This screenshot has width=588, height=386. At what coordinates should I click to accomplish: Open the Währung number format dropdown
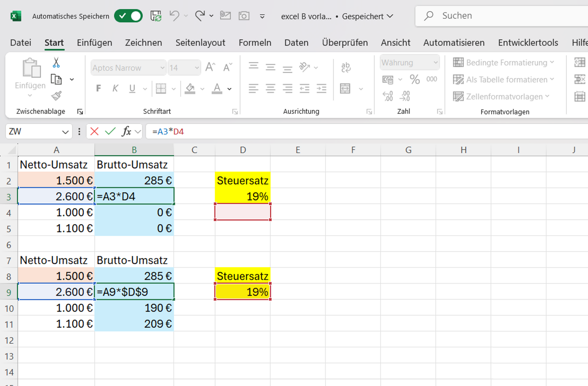tap(435, 63)
